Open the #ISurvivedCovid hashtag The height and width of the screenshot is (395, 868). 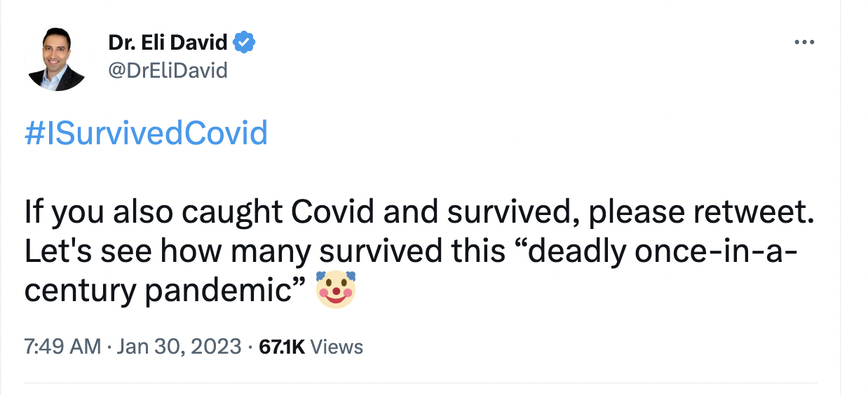(146, 133)
